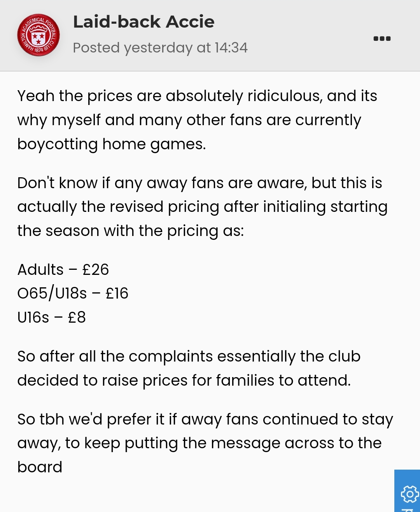The width and height of the screenshot is (420, 512).
Task: Select the 'O65/U18s – £16' price line
Action: pyautogui.click(x=73, y=294)
